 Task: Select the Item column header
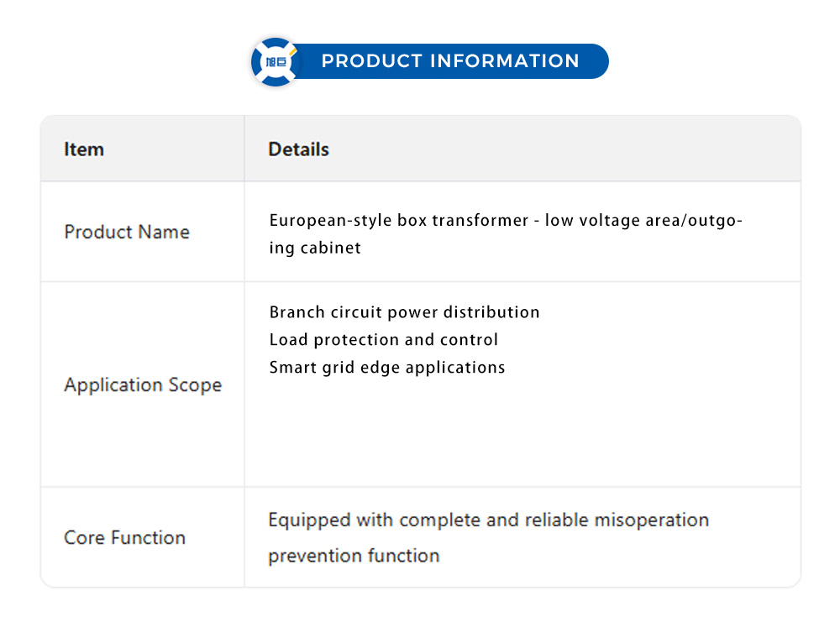click(84, 149)
